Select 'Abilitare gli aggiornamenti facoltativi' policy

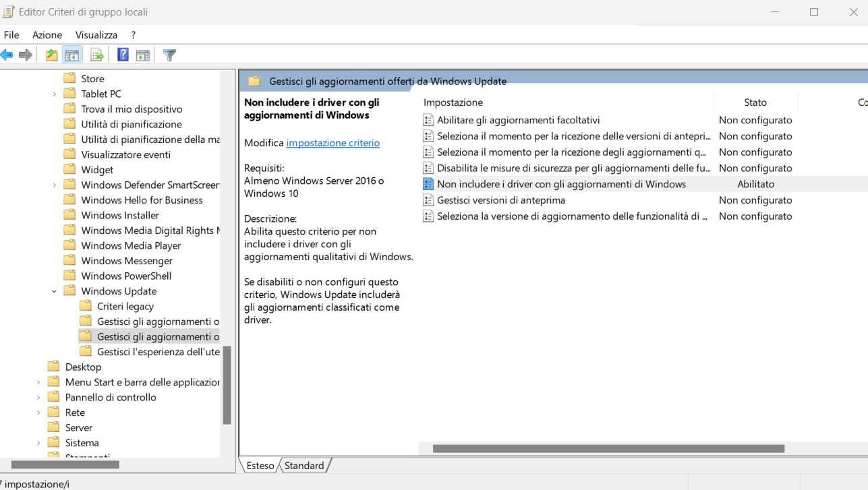coord(518,120)
